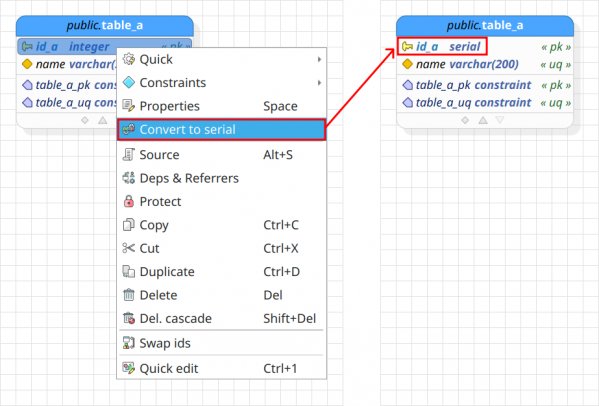The height and width of the screenshot is (406, 599).
Task: Click the scissors icon beside Cut
Action: (129, 248)
